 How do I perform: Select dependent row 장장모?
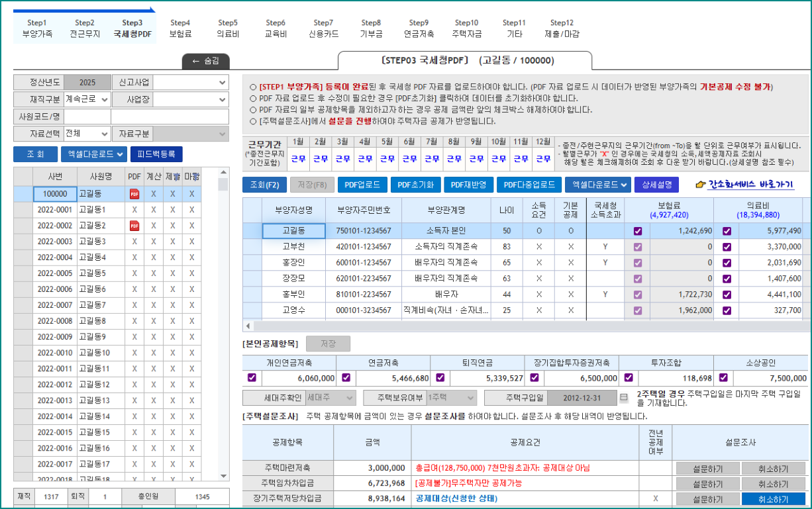click(523, 279)
